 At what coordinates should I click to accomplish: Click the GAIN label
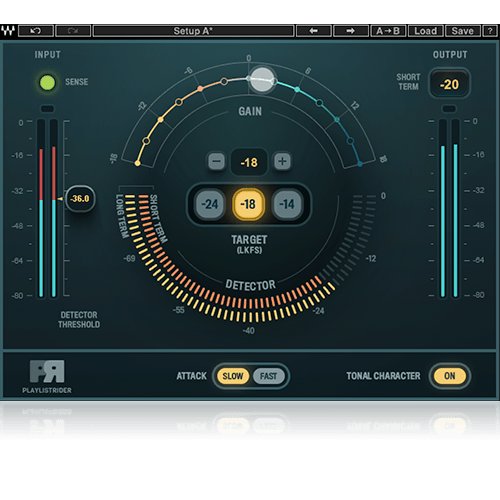[250, 111]
